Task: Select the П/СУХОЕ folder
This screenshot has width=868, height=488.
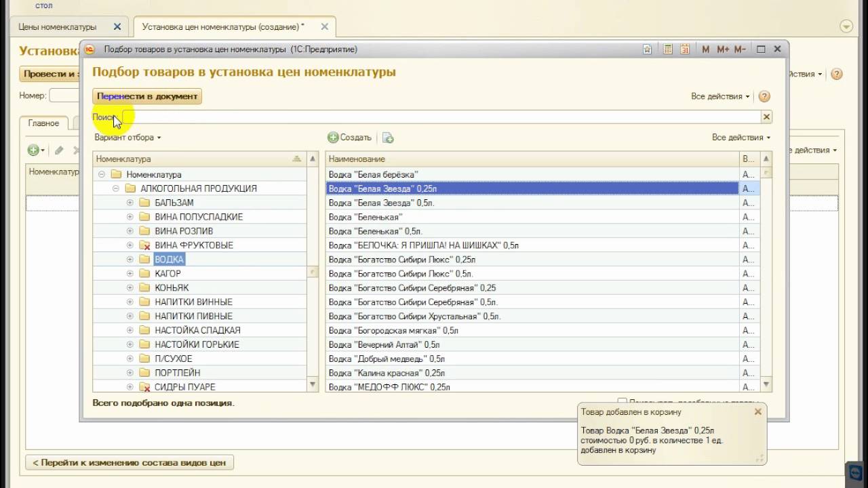Action: click(173, 359)
